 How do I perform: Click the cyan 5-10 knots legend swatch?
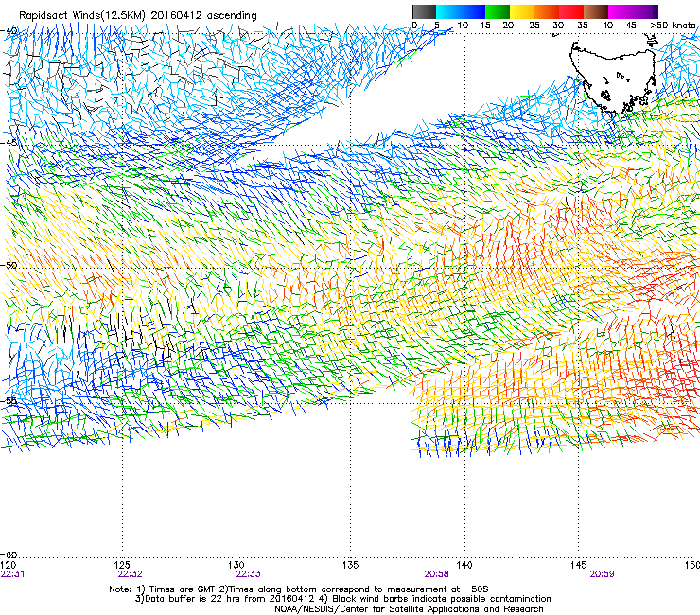(x=448, y=11)
